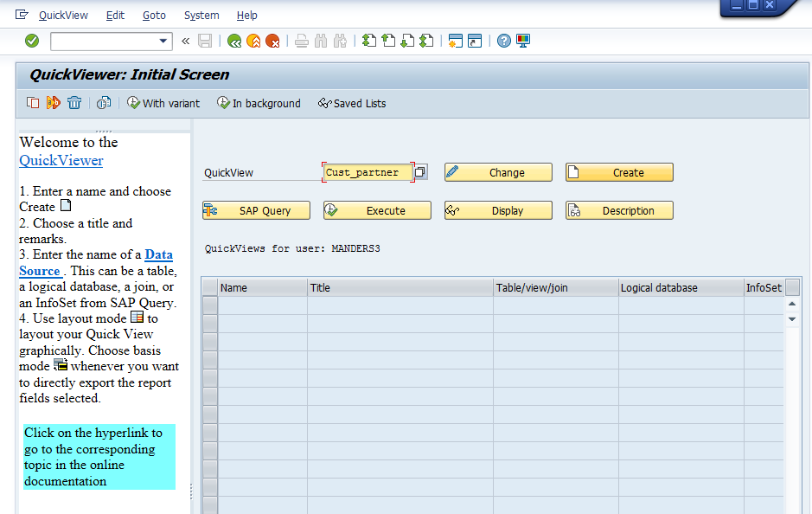
Task: Click the Copy QuickView icon
Action: click(33, 103)
